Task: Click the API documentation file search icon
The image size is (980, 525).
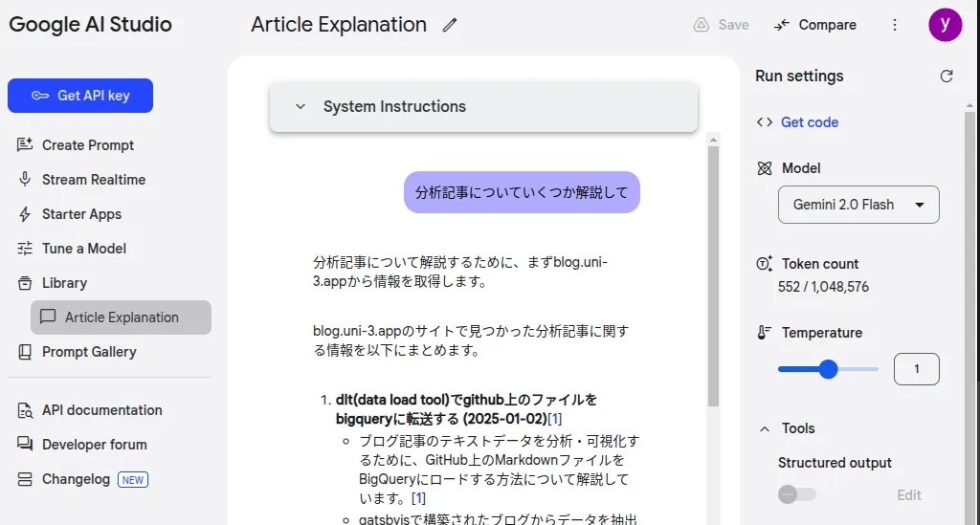Action: (x=24, y=410)
